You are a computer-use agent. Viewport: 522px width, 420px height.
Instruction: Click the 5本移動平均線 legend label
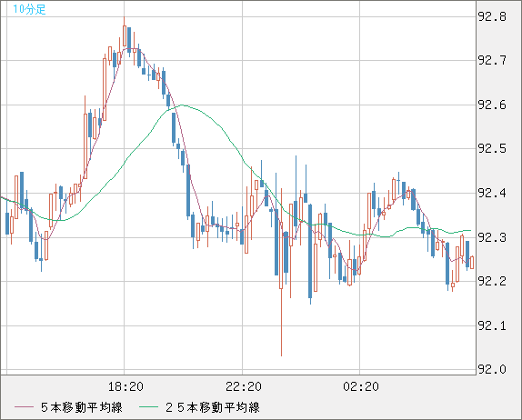click(x=82, y=407)
